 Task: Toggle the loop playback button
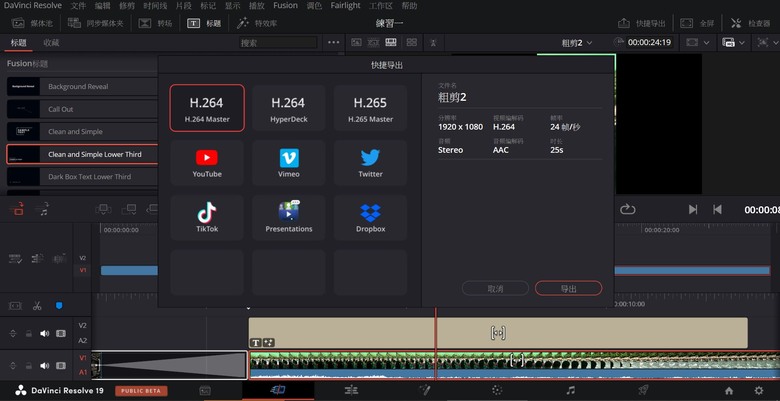pos(628,209)
